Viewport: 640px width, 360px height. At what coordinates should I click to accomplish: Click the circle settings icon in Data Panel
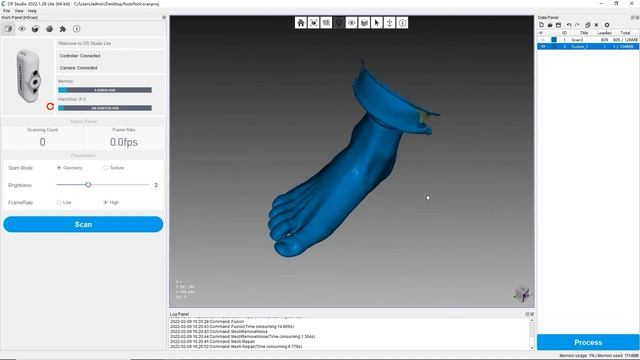tap(607, 25)
